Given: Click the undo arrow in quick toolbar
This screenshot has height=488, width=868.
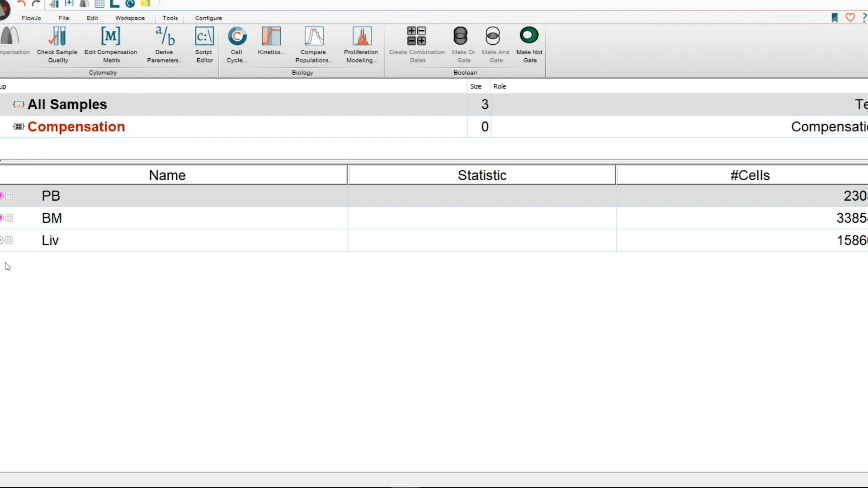Looking at the screenshot, I should 21,4.
